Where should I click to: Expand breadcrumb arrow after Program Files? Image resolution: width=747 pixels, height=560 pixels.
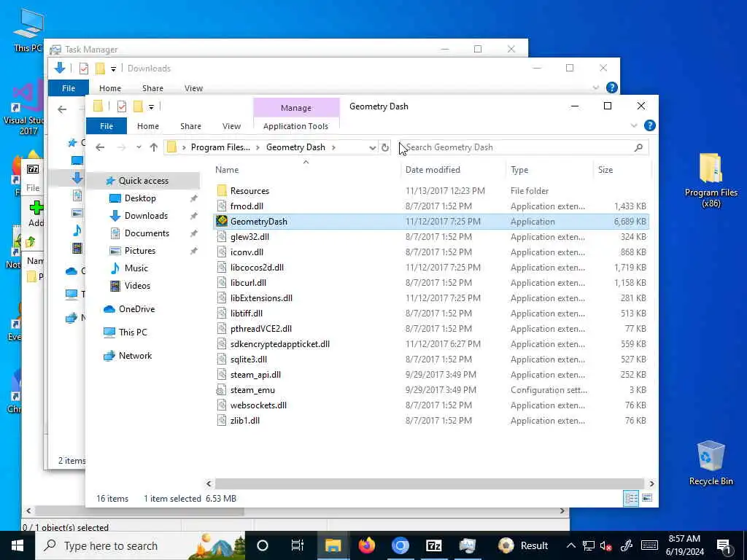258,147
